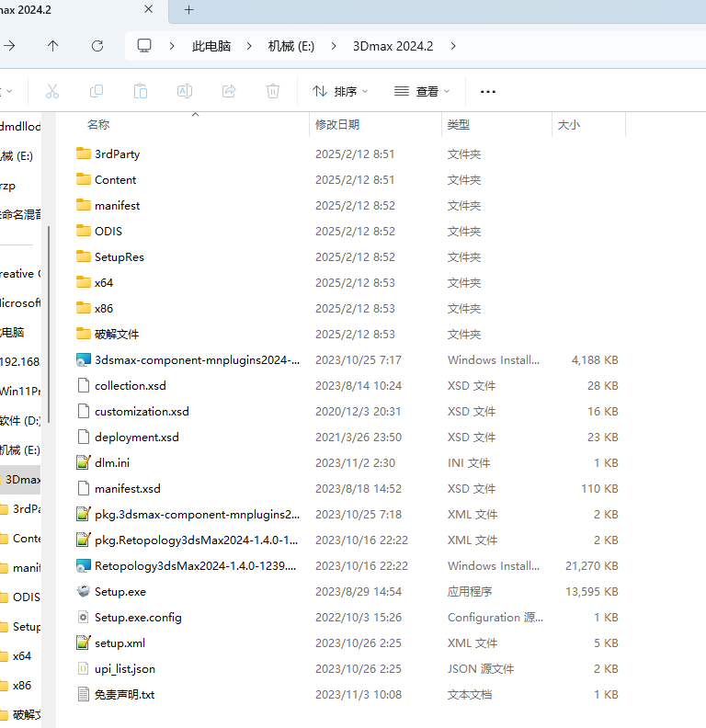
Task: Select 免责声明.txt text document
Action: point(115,695)
